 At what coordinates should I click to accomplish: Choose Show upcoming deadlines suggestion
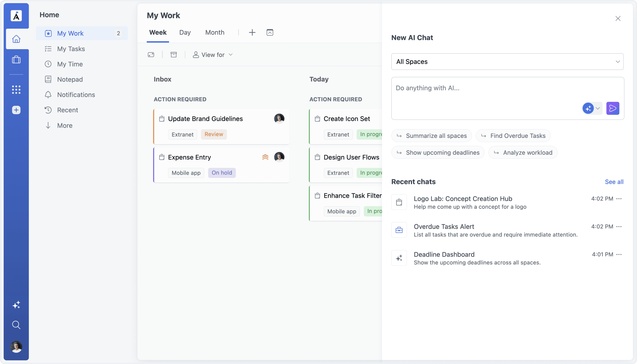click(438, 152)
